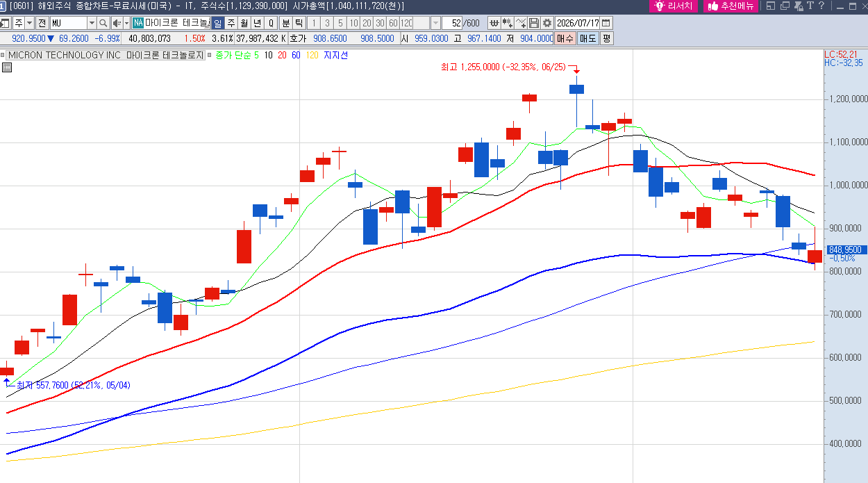Screen dimensions: 868x483
Task: Expand dropdown next to speaker icon
Action: pos(126,23)
